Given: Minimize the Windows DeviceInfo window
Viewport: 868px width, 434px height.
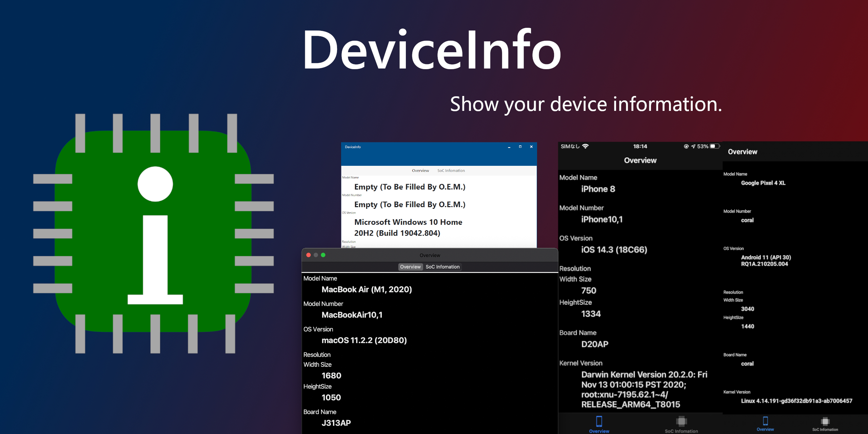Looking at the screenshot, I should [509, 147].
